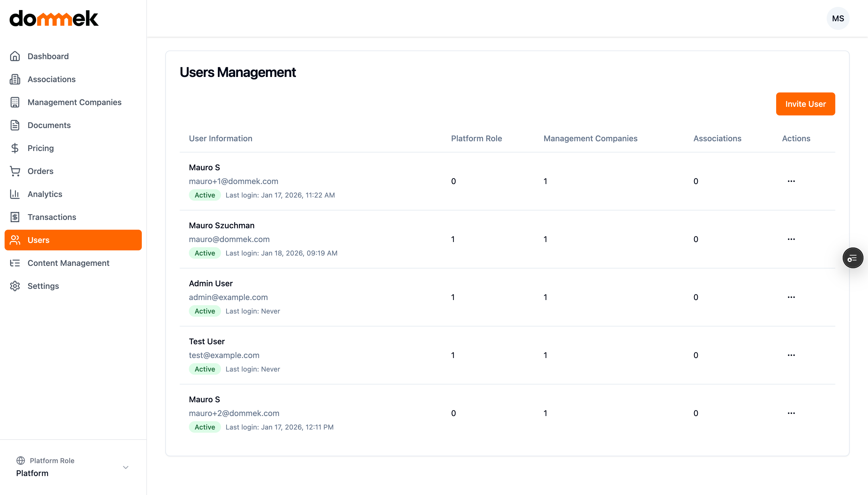Go to Dashboard in the sidebar
This screenshot has height=495, width=868.
(x=73, y=56)
